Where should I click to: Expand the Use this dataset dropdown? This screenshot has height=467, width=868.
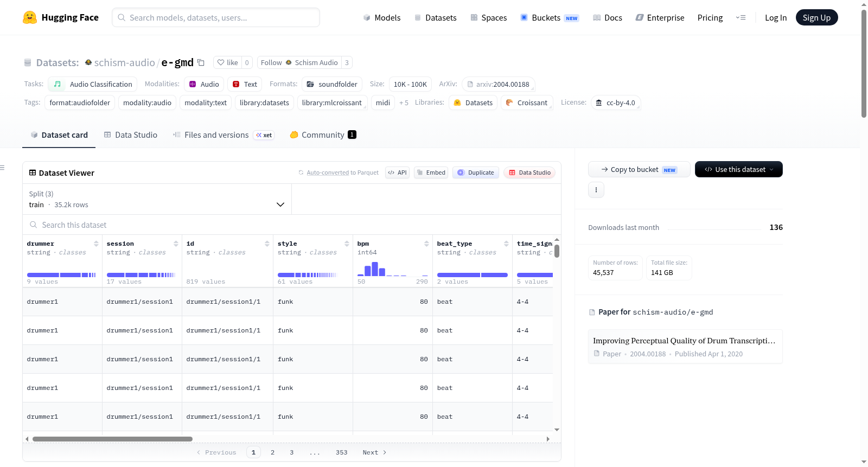[x=739, y=169]
